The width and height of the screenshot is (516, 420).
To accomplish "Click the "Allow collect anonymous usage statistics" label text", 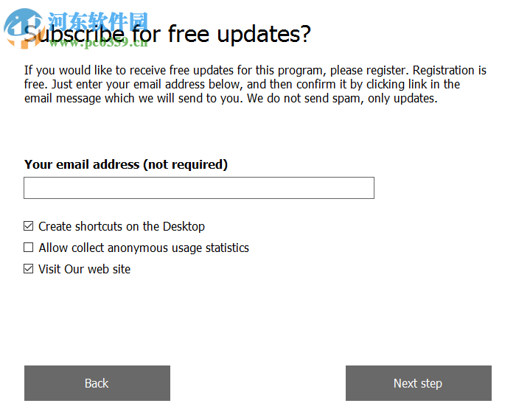I will 144,248.
